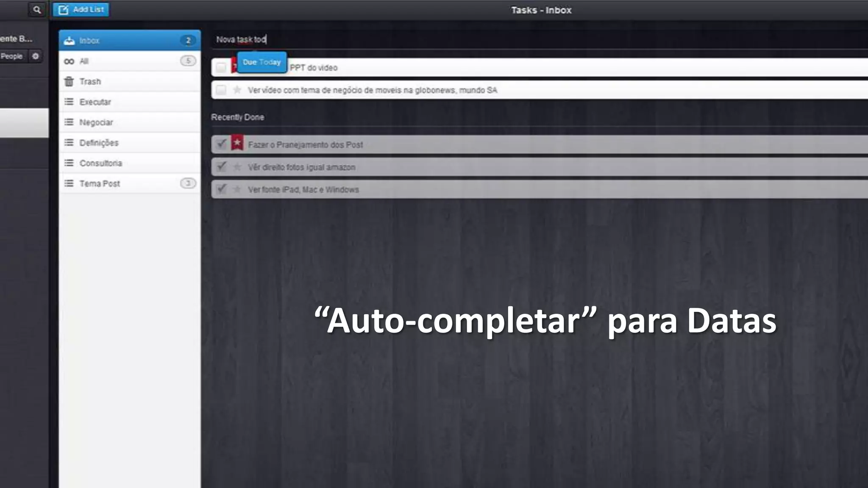This screenshot has height=488, width=868.
Task: Click the settings gear icon
Action: [x=36, y=56]
